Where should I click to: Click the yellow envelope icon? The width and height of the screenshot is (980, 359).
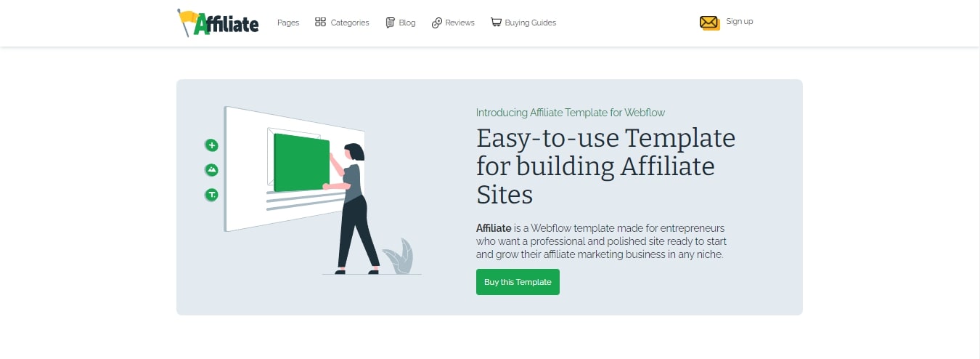710,23
